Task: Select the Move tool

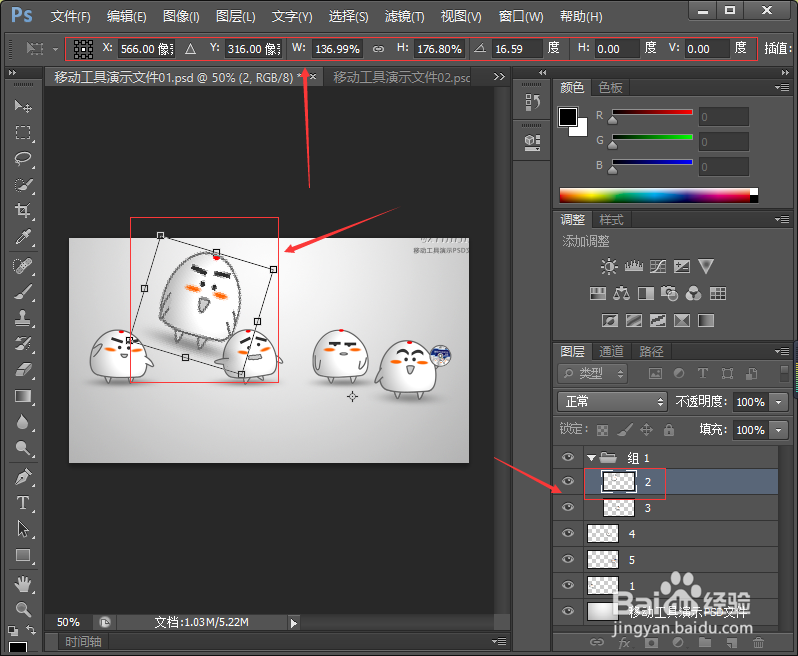Action: tap(22, 106)
